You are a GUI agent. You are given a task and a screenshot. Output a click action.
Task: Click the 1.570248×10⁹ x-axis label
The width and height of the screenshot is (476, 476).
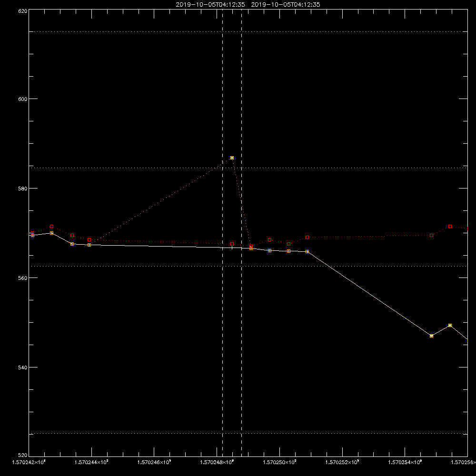(x=217, y=462)
